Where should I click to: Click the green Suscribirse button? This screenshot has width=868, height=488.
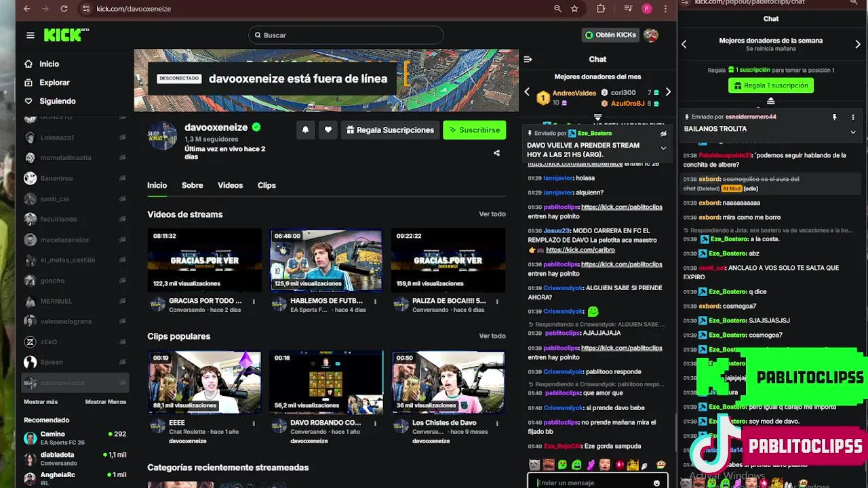(x=475, y=130)
